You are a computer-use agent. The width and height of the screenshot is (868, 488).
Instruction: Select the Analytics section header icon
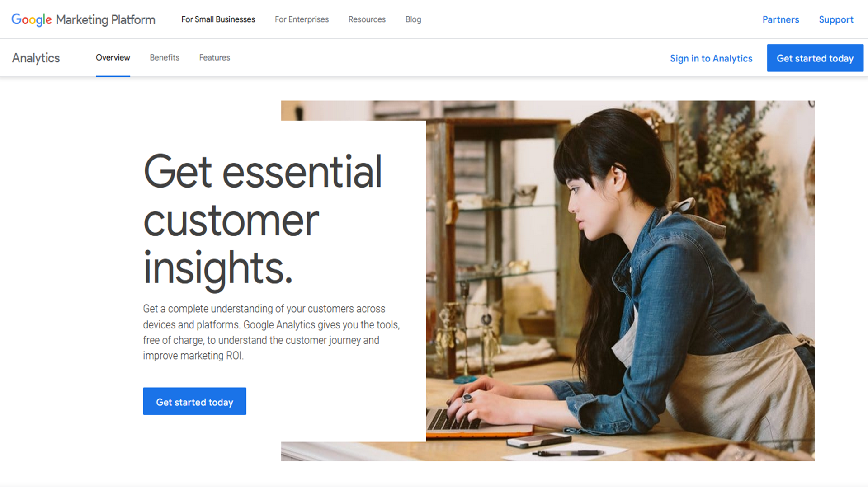pyautogui.click(x=36, y=57)
